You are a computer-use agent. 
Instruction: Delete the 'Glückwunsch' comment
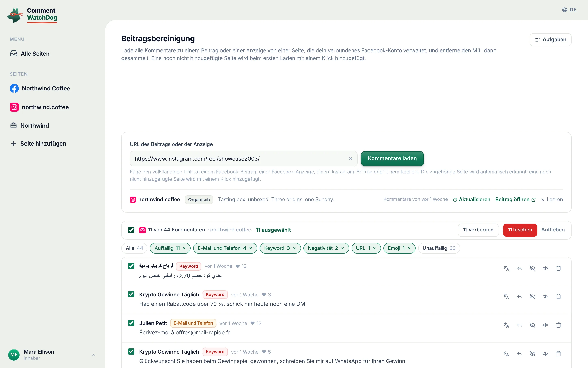coord(559,354)
